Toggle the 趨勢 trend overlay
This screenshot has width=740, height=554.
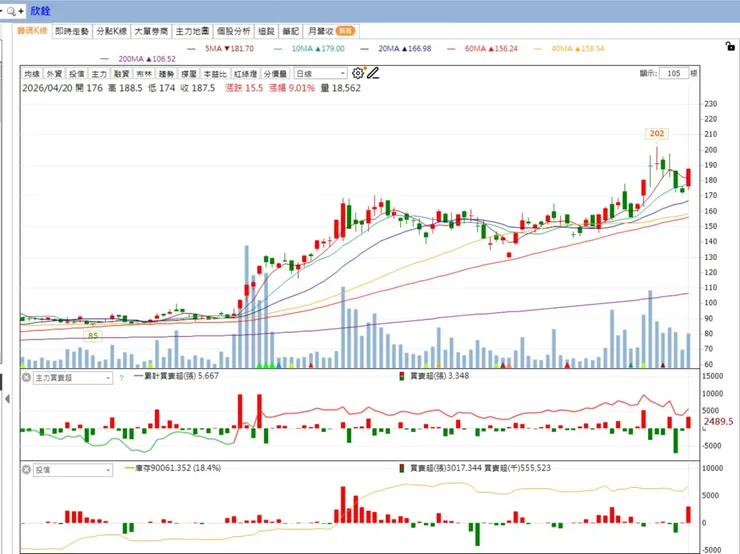pyautogui.click(x=166, y=74)
